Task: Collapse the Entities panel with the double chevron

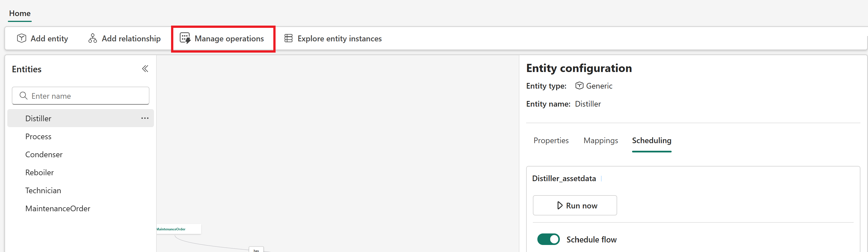Action: tap(145, 69)
